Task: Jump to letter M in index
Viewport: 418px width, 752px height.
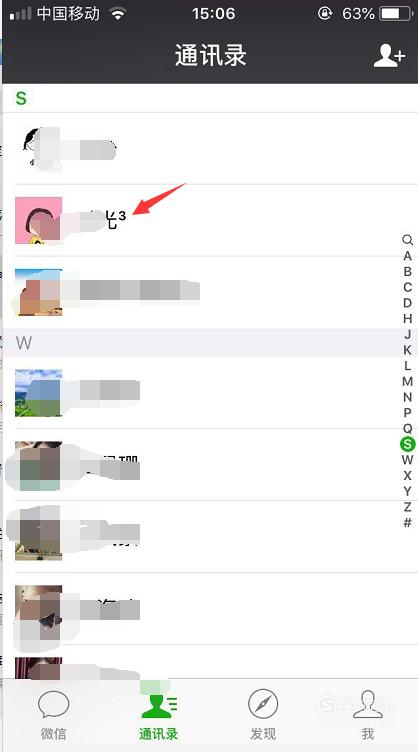Action: click(407, 381)
